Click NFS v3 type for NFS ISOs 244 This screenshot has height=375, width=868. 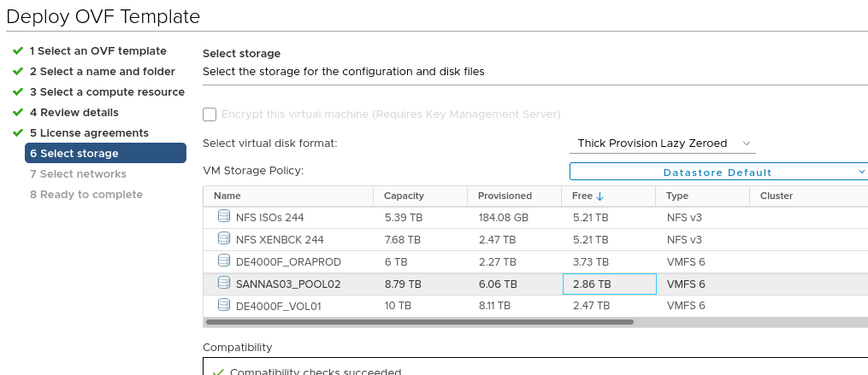(x=684, y=217)
